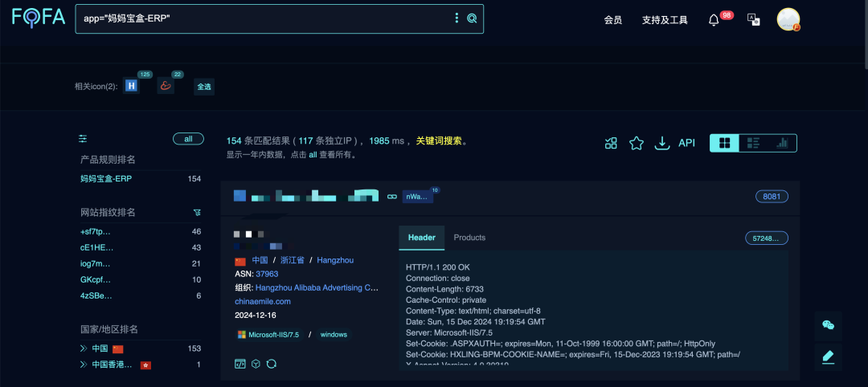The width and height of the screenshot is (868, 387).
Task: Switch to list view
Action: 753,143
